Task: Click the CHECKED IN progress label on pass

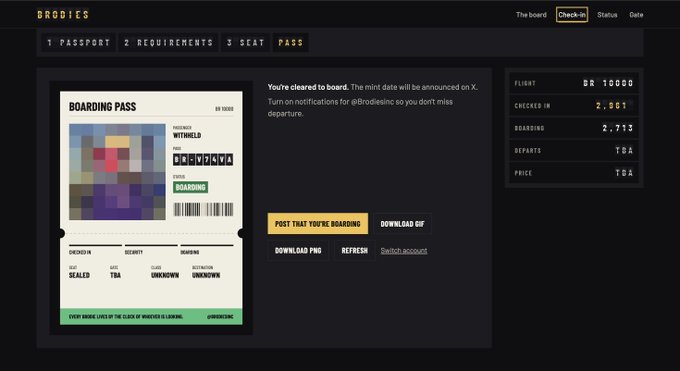Action: click(x=80, y=253)
